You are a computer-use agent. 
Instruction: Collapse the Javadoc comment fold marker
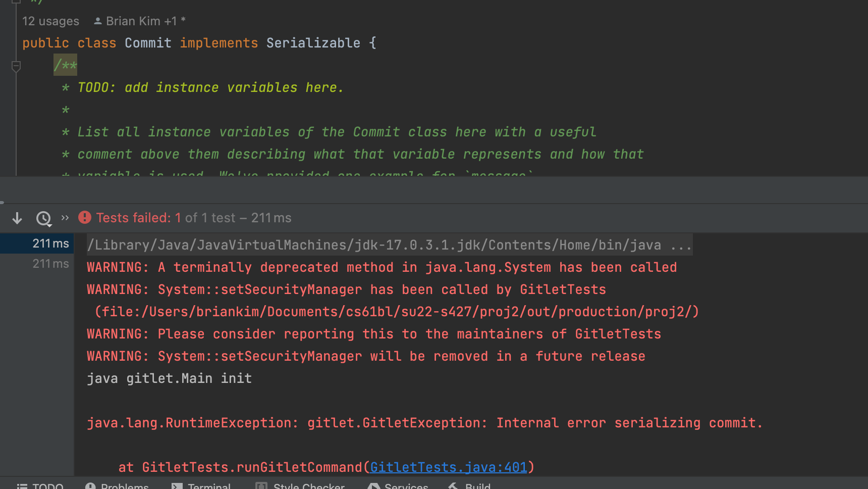click(16, 66)
